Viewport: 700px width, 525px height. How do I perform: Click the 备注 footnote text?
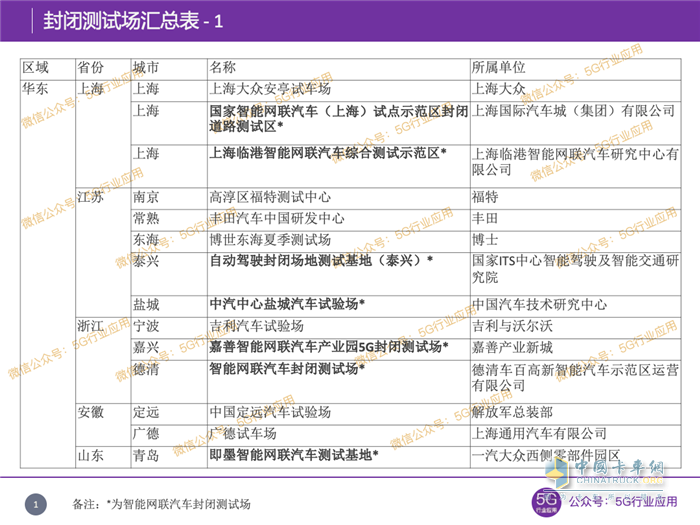pyautogui.click(x=161, y=504)
